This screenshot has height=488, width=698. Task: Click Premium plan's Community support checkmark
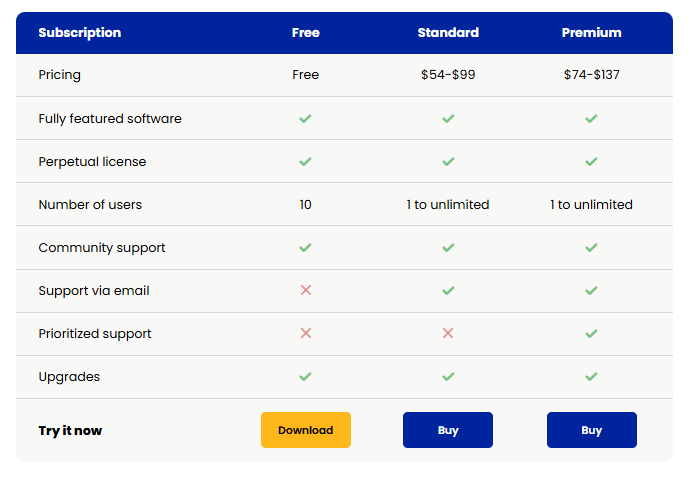[591, 247]
